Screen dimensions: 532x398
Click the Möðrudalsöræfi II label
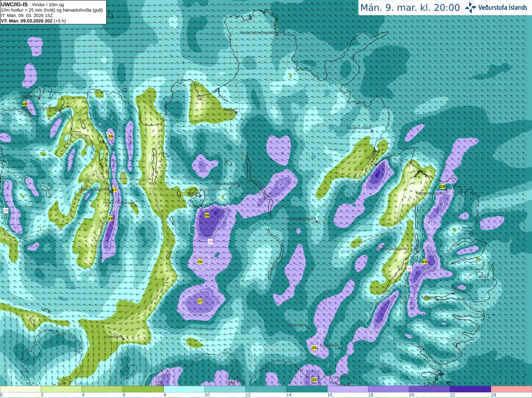(x=301, y=219)
